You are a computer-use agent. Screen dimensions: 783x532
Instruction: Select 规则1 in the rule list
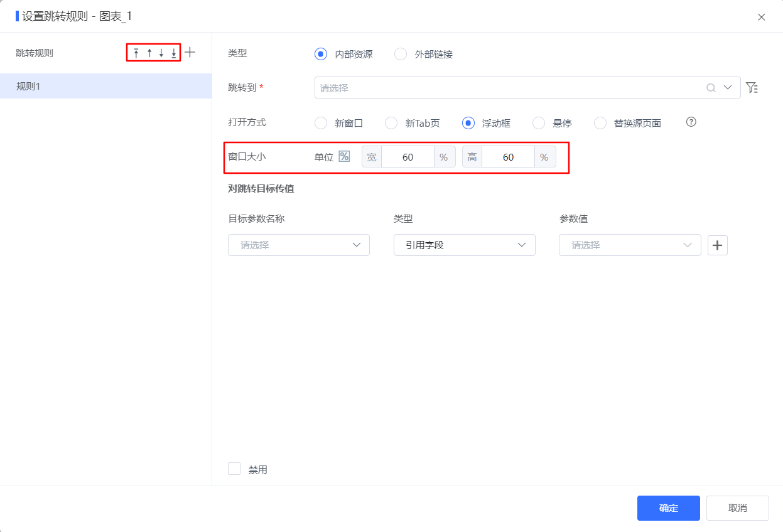point(105,86)
